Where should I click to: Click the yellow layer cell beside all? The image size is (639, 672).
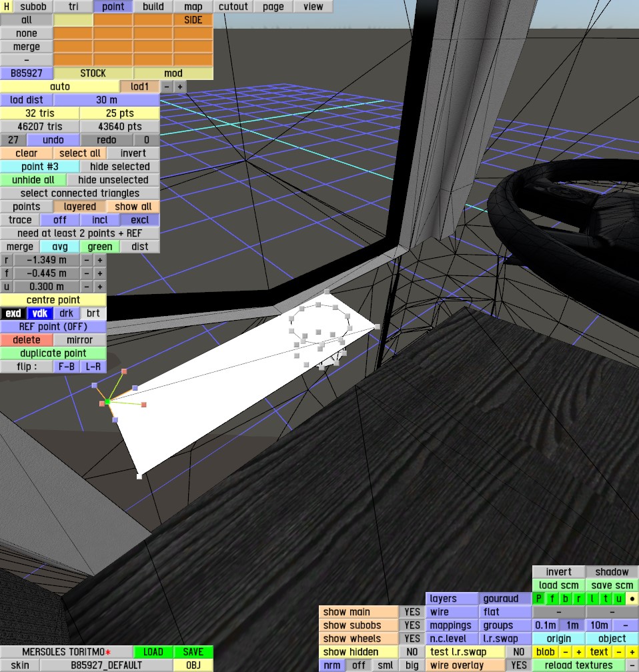pyautogui.click(x=73, y=20)
